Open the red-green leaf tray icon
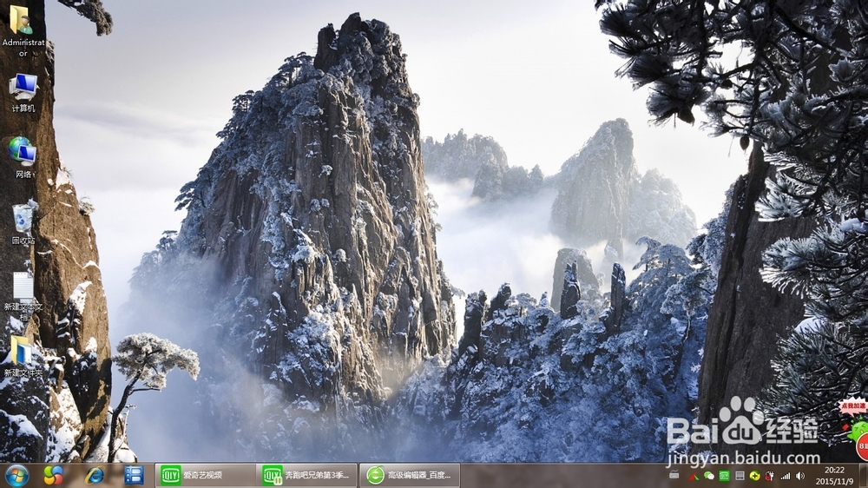Viewport: 868px width, 488px height. (x=694, y=476)
